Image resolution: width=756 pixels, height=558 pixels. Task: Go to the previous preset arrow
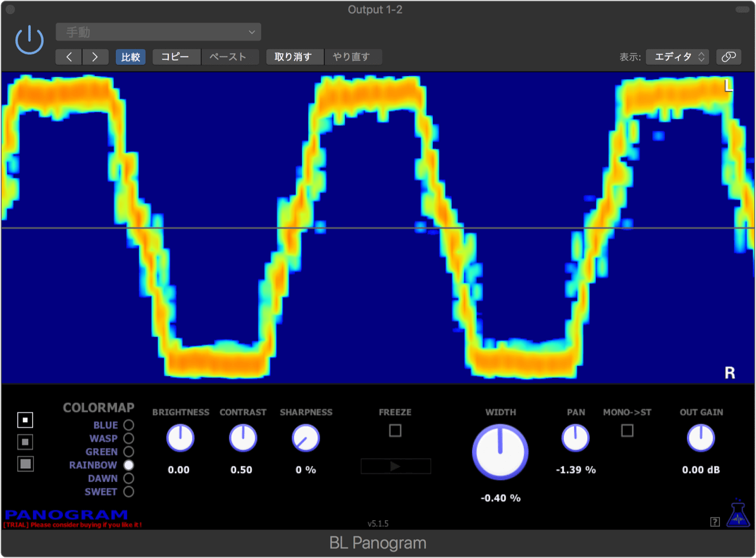point(69,57)
